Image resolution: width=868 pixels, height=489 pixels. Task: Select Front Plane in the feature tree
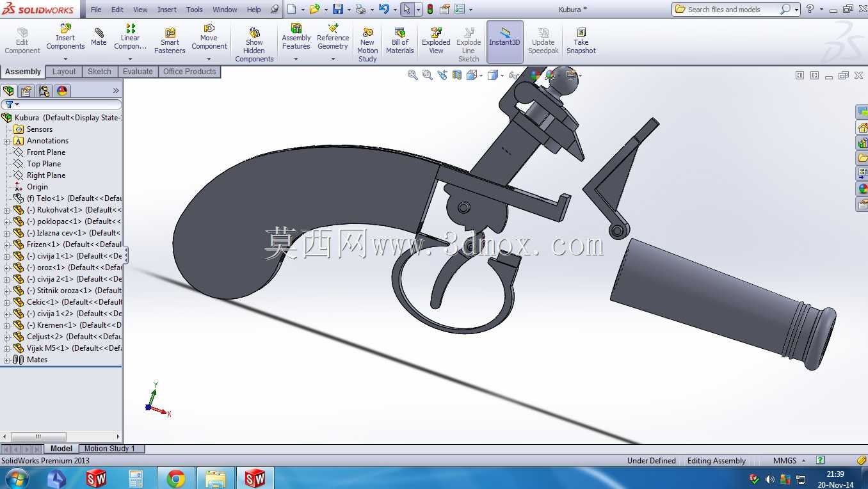click(46, 152)
